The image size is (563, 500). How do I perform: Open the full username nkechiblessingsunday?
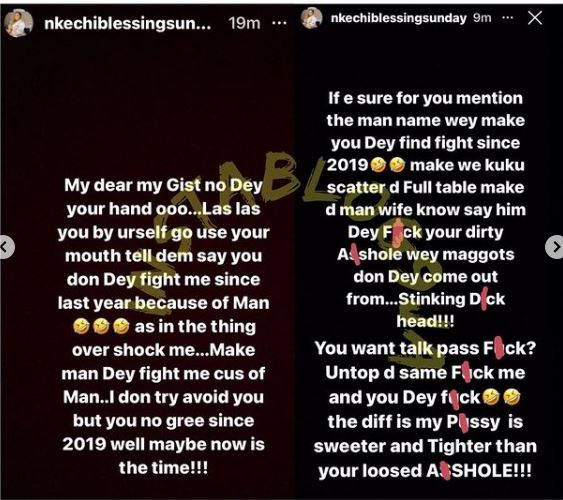[x=398, y=18]
